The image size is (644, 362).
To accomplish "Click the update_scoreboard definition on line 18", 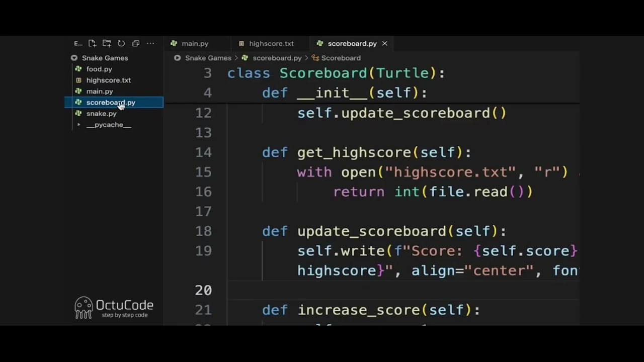I will (371, 231).
